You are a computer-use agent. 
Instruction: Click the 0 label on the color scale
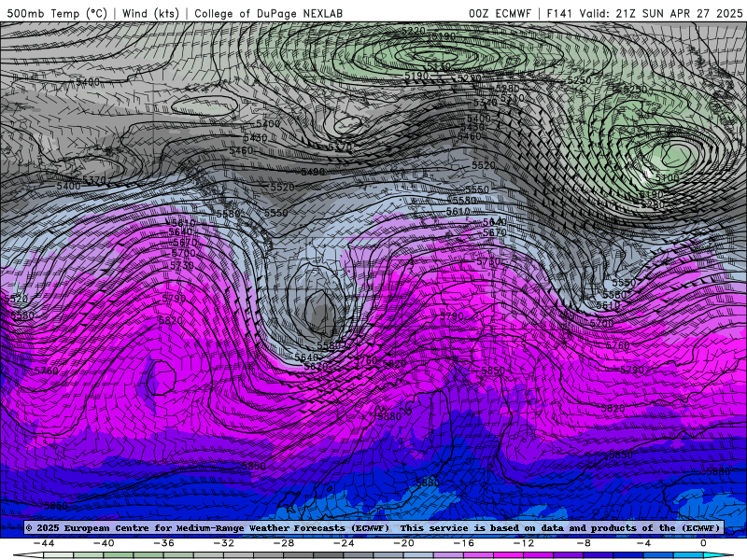pos(704,543)
